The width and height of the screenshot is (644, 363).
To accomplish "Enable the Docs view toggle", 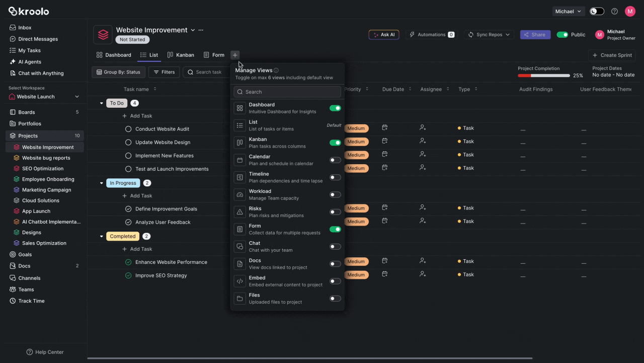I will pyautogui.click(x=335, y=263).
